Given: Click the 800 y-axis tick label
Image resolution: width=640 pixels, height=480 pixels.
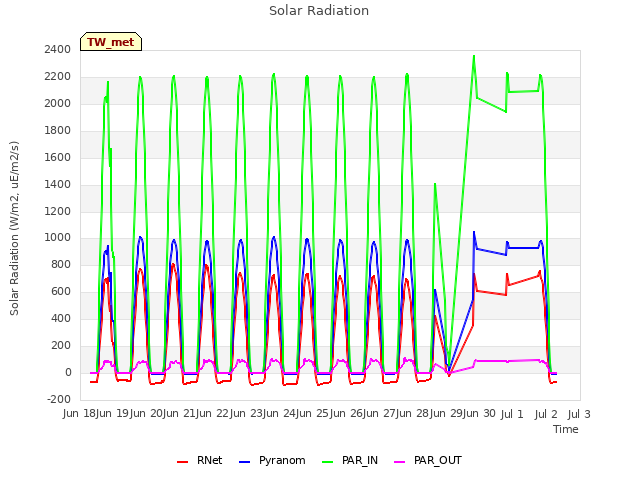Looking at the screenshot, I should [x=61, y=264].
